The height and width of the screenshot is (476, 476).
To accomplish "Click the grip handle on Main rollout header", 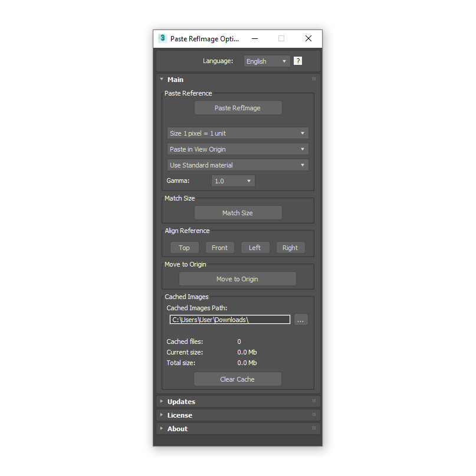I will [314, 79].
